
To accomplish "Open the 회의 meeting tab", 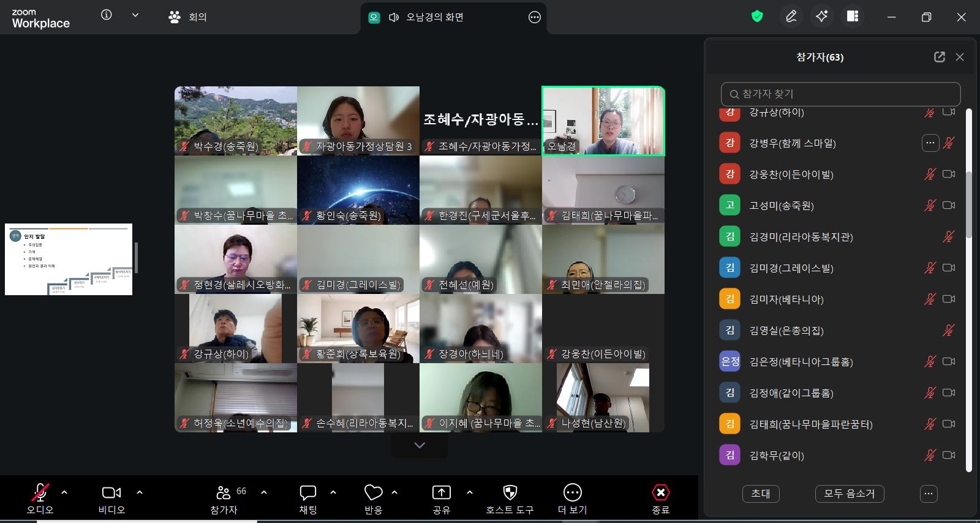I will [x=188, y=17].
